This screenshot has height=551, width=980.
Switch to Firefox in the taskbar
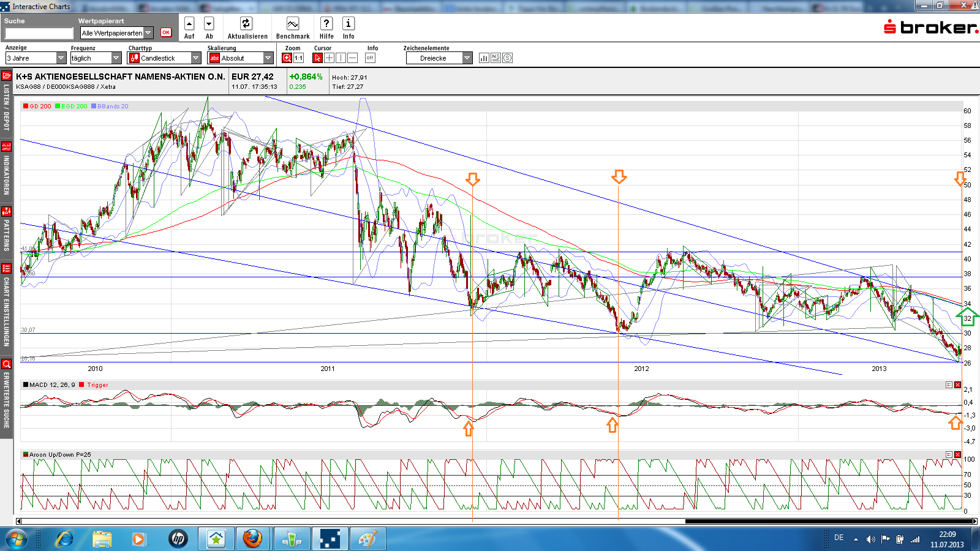[253, 539]
